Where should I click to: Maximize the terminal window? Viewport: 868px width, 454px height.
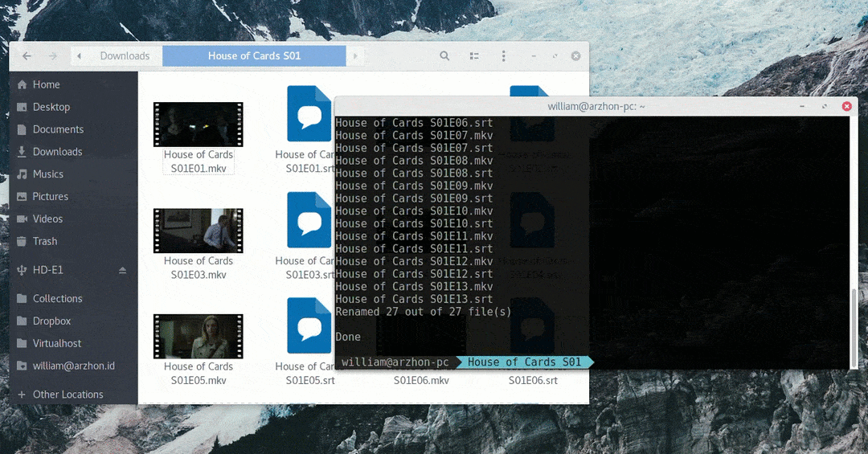(825, 106)
